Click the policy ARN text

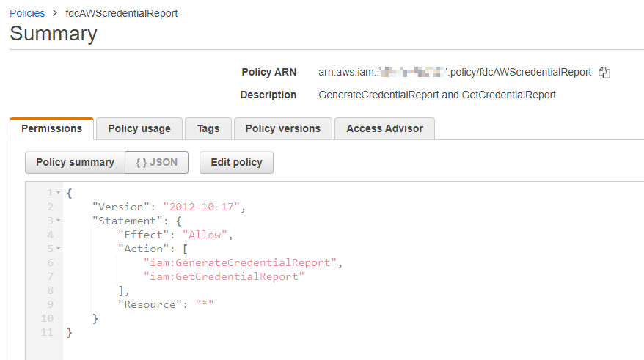click(x=455, y=73)
